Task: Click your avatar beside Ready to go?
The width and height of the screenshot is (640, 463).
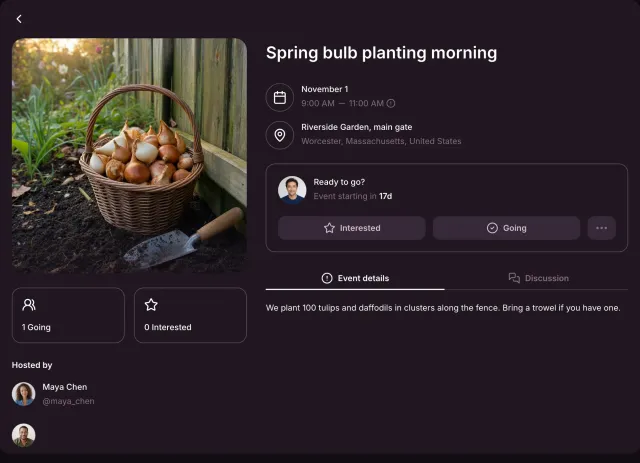Action: tap(292, 190)
